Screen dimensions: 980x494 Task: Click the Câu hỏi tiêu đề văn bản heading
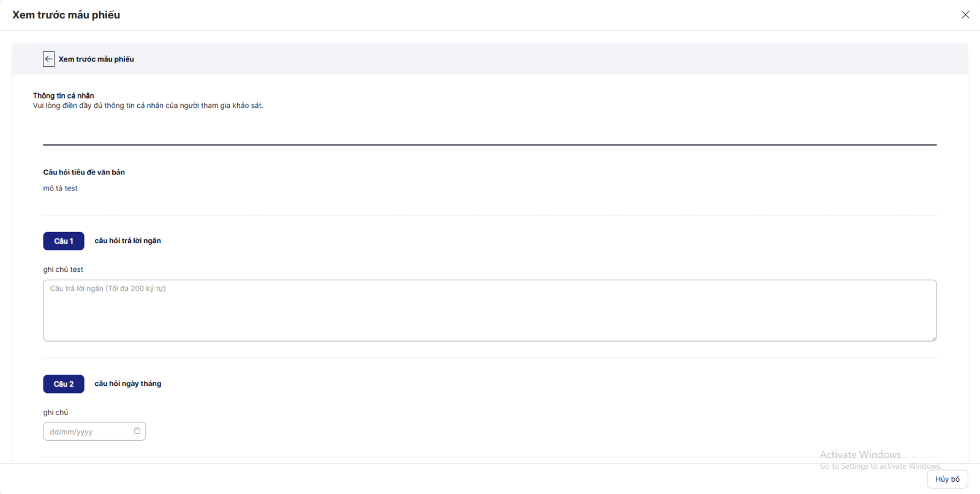pyautogui.click(x=84, y=172)
